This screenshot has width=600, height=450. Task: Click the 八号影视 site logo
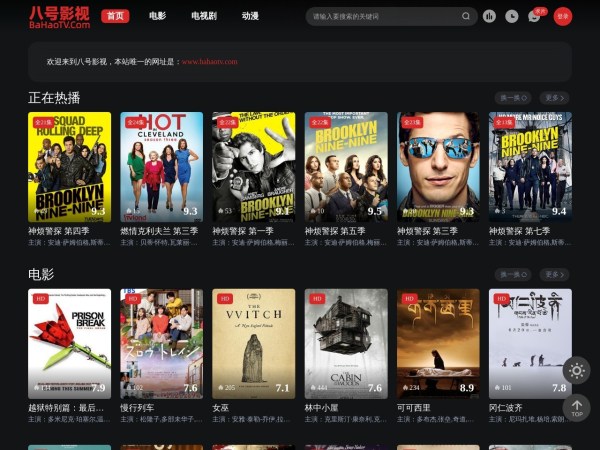(x=59, y=16)
